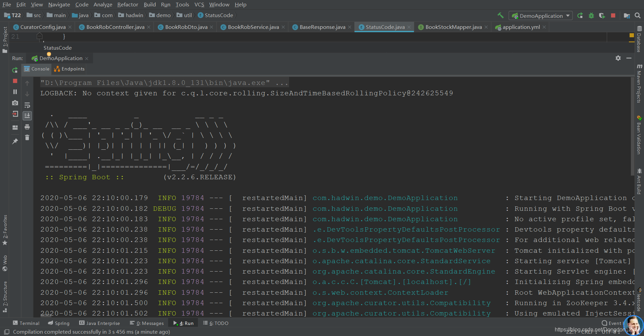The width and height of the screenshot is (644, 336).
Task: Click hadwin breadcrumb folder
Action: pos(131,15)
